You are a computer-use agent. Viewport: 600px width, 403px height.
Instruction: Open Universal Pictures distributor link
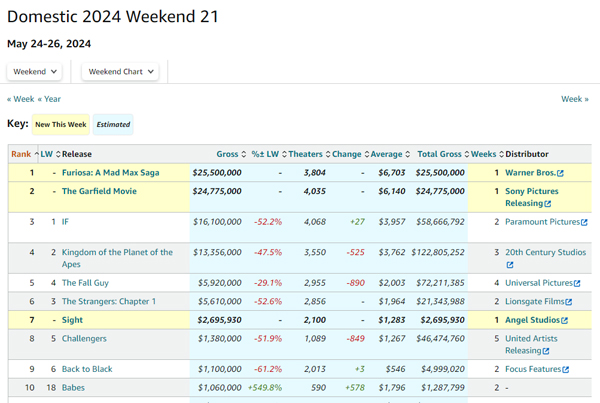(x=539, y=283)
